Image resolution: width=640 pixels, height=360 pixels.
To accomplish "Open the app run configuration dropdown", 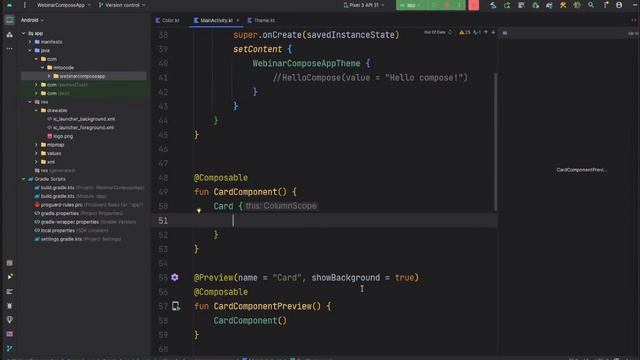I will tap(410, 5).
